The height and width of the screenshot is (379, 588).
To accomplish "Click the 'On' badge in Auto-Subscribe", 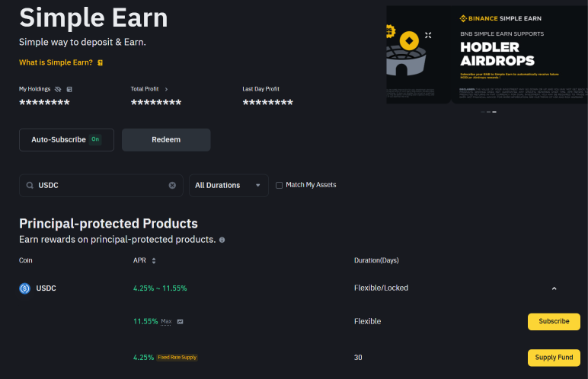I will tap(95, 139).
